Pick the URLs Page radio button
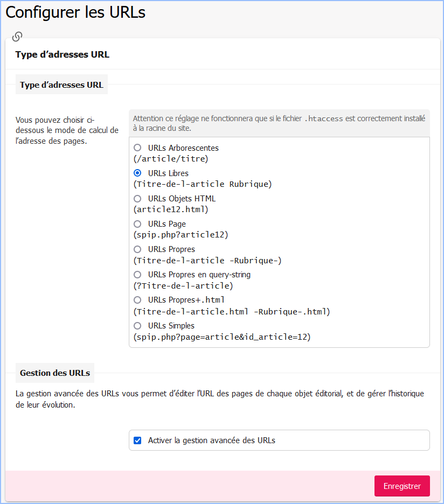Viewport: 444px width, 504px height. pyautogui.click(x=137, y=223)
